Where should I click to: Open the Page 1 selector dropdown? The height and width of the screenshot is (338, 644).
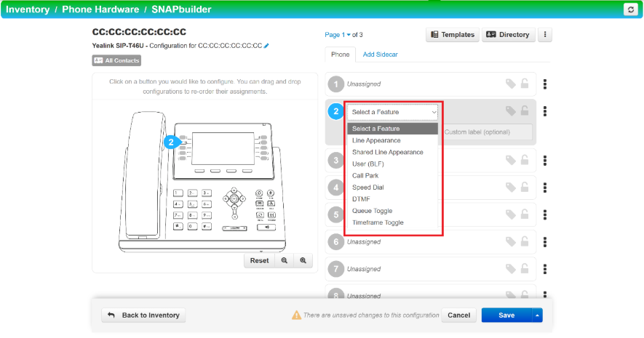coord(338,35)
